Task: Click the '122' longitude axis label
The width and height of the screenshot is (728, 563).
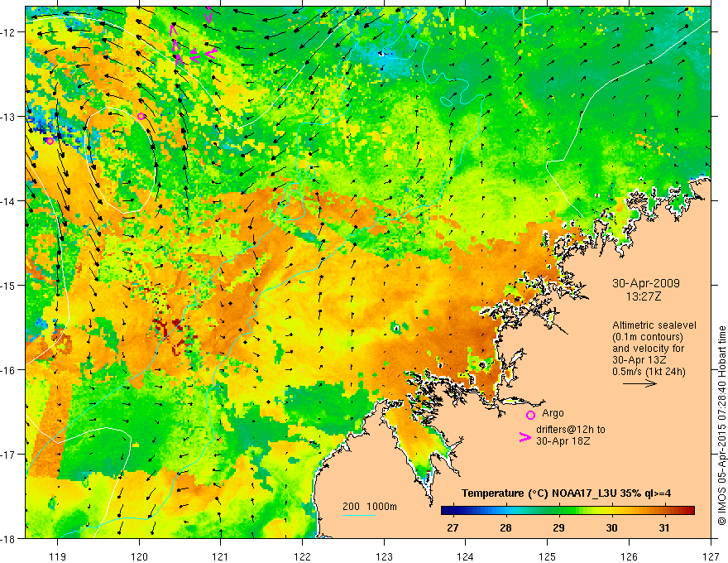Action: pos(302,556)
